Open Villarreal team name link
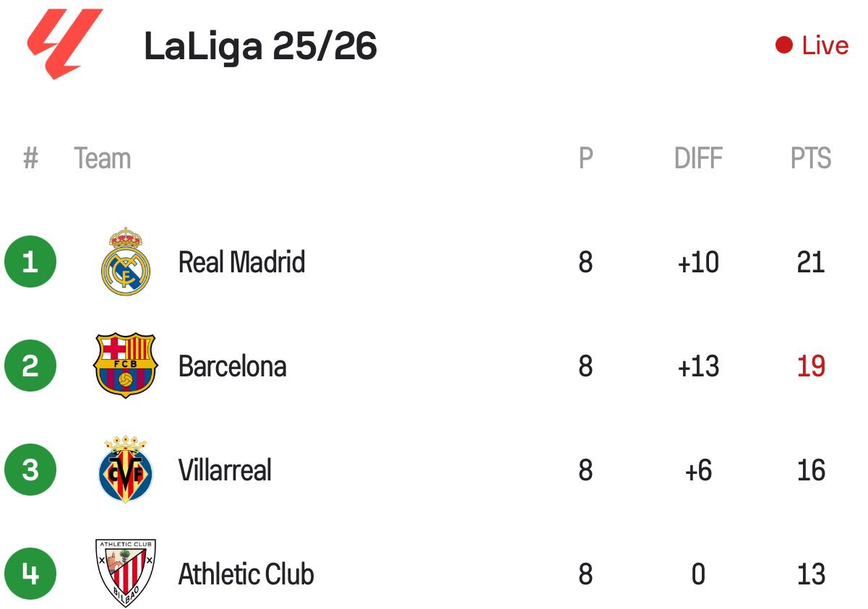868x609 pixels. tap(225, 470)
